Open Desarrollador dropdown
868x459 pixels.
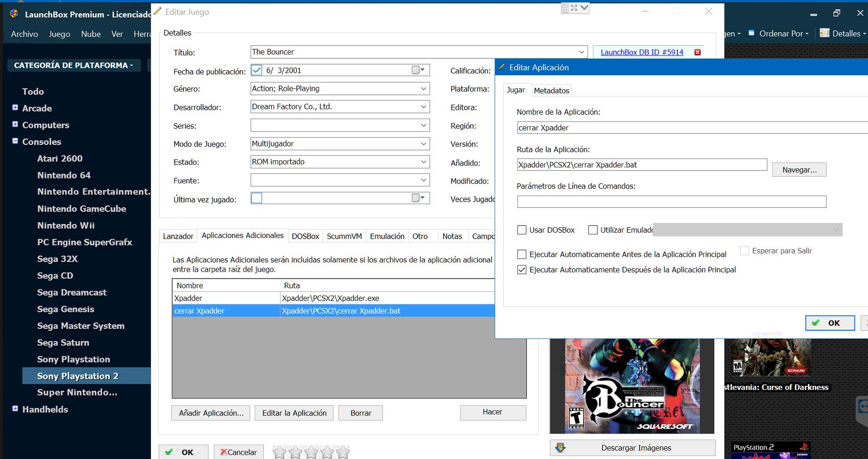[423, 107]
